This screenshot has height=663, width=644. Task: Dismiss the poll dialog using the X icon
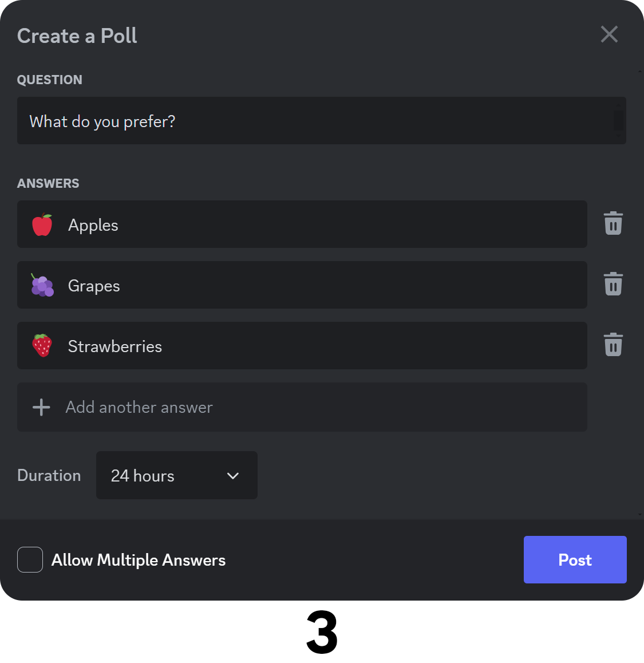point(609,34)
